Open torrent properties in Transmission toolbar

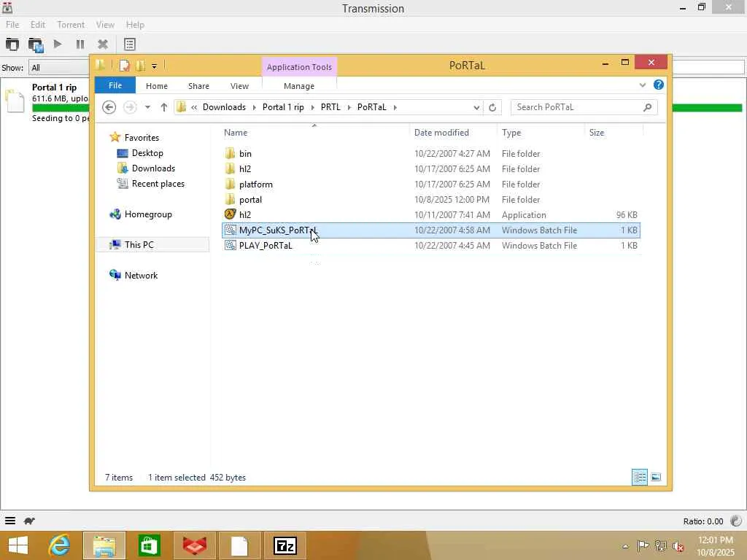(x=130, y=44)
